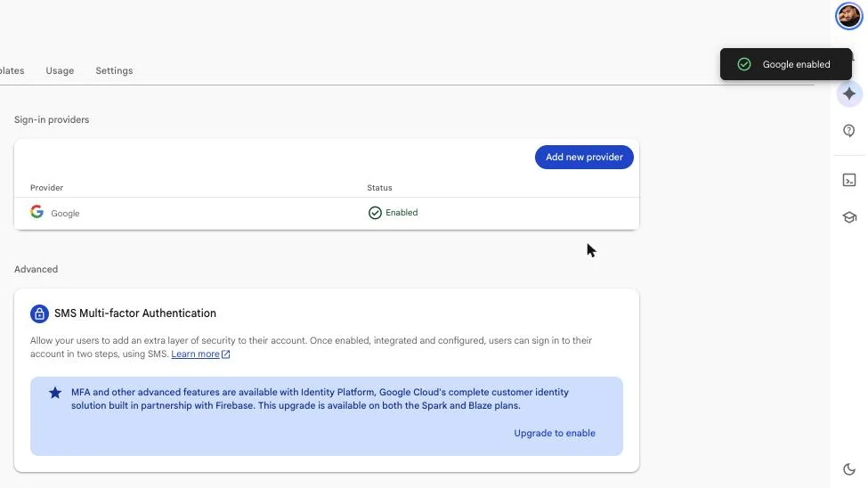Open the help question mark icon
The image size is (868, 488).
point(848,131)
